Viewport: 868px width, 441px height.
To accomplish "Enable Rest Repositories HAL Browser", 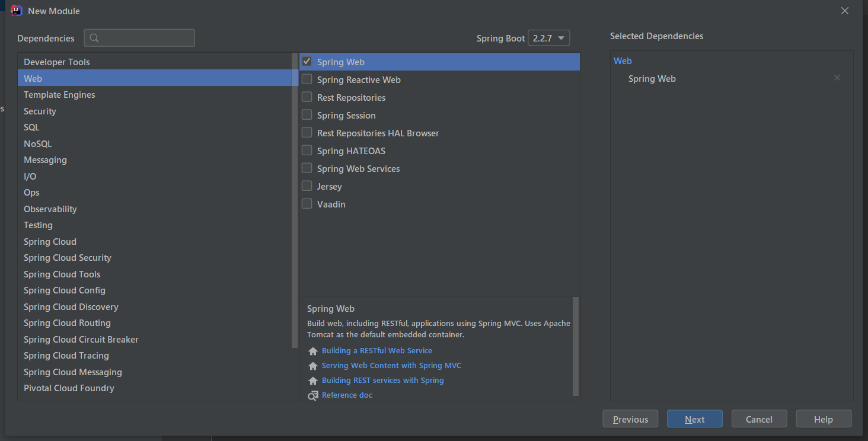I will 307,133.
